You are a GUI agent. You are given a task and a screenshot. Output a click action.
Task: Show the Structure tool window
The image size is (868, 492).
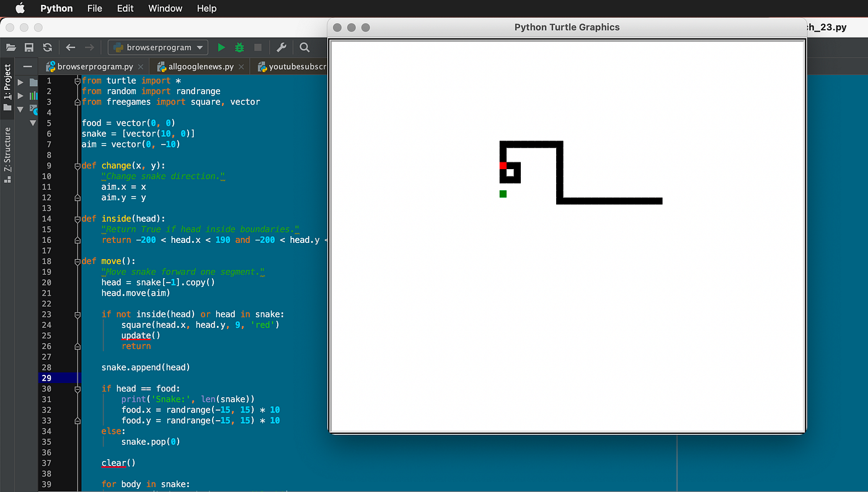point(8,148)
